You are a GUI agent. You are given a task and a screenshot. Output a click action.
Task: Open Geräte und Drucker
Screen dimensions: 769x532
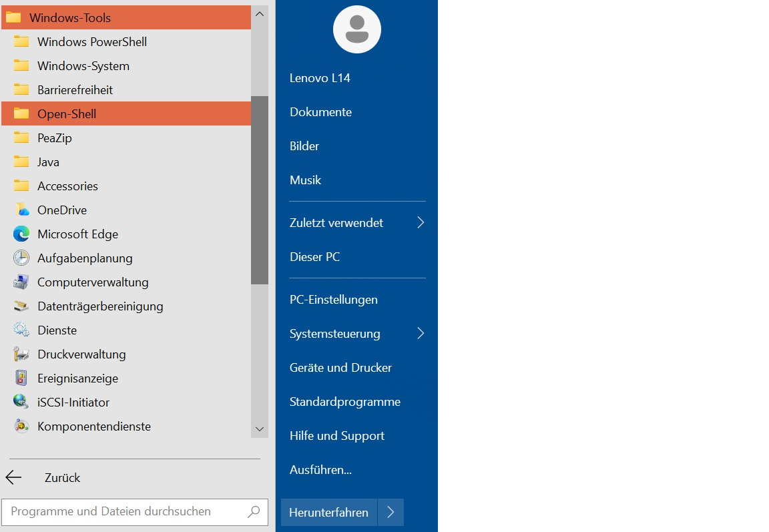[340, 368]
